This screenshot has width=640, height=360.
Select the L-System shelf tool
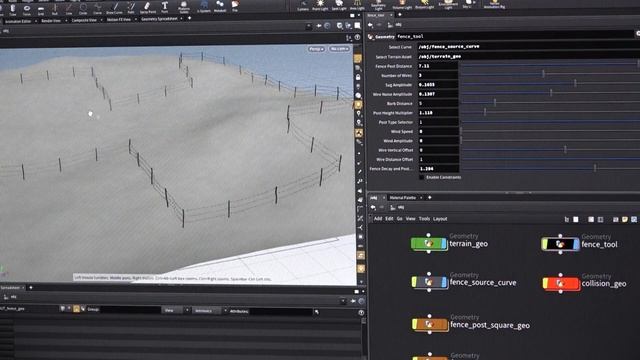(x=204, y=7)
